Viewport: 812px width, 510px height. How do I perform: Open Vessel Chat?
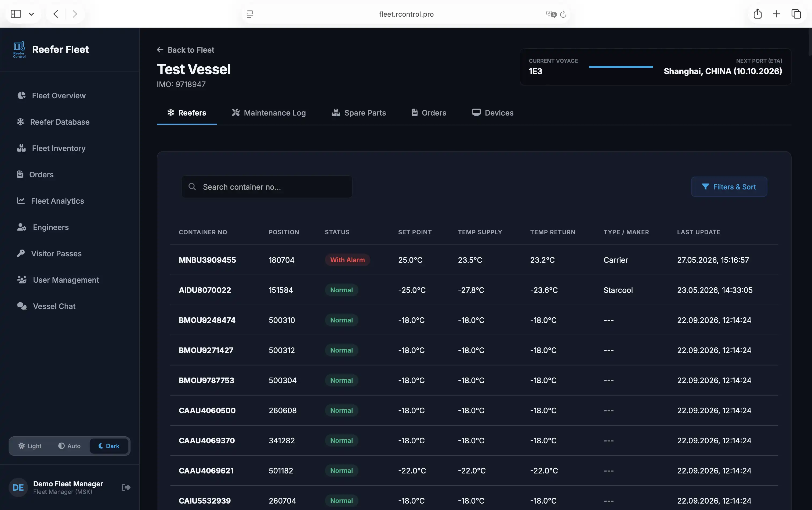tap(46, 306)
